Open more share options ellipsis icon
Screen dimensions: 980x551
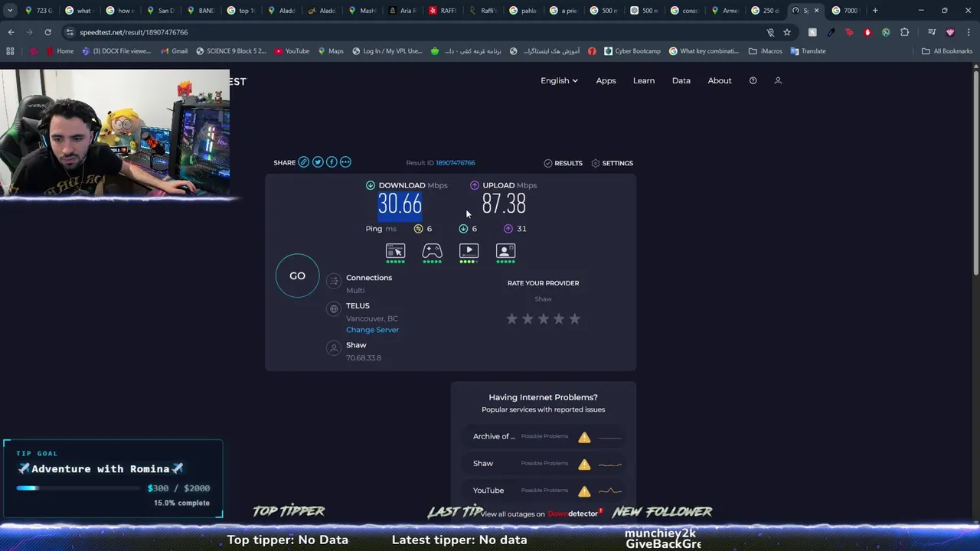pyautogui.click(x=345, y=162)
